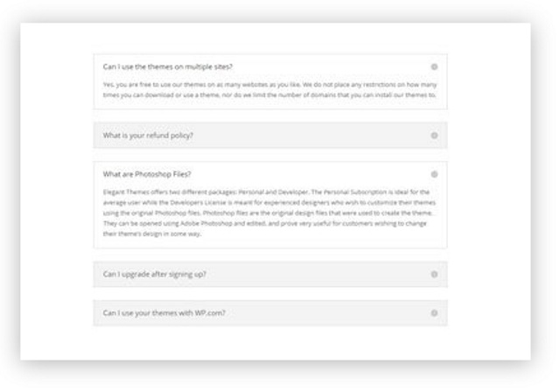Click the circle icon in refund policy bar
The height and width of the screenshot is (392, 560).
point(434,136)
